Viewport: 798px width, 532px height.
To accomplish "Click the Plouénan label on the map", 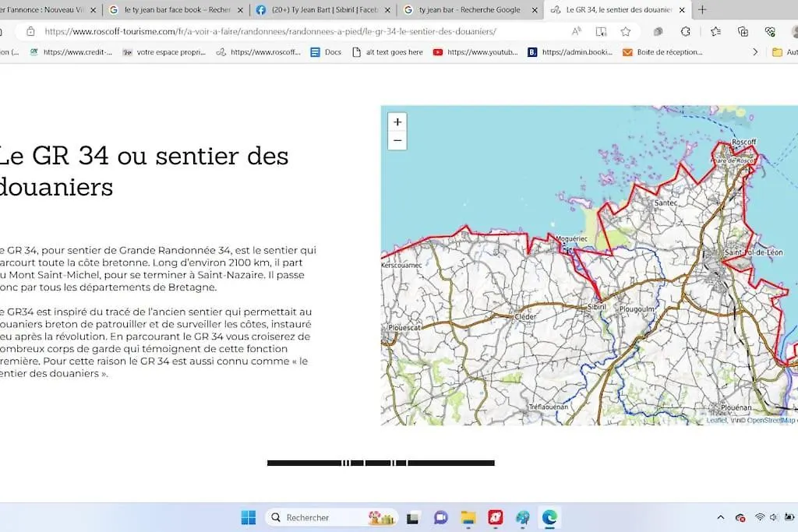I will point(736,407).
